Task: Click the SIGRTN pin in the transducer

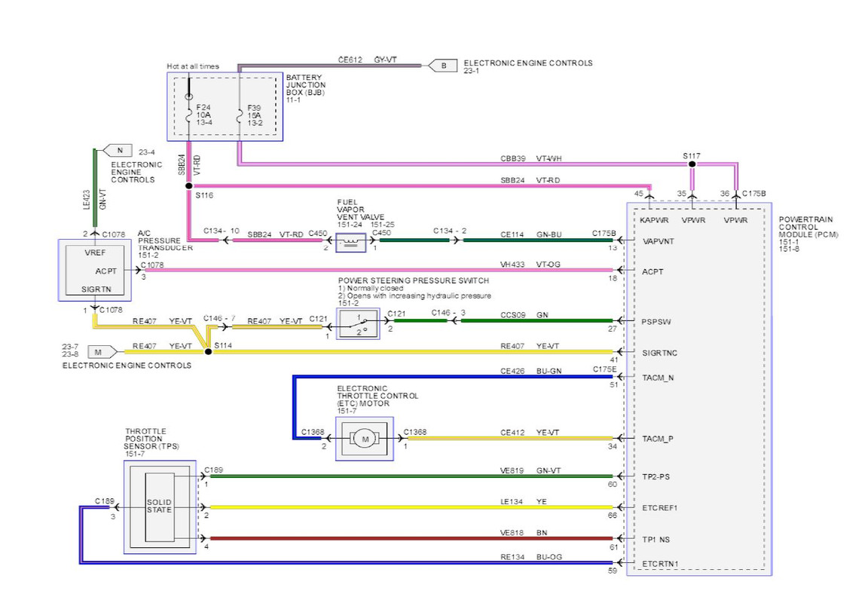Action: (96, 289)
